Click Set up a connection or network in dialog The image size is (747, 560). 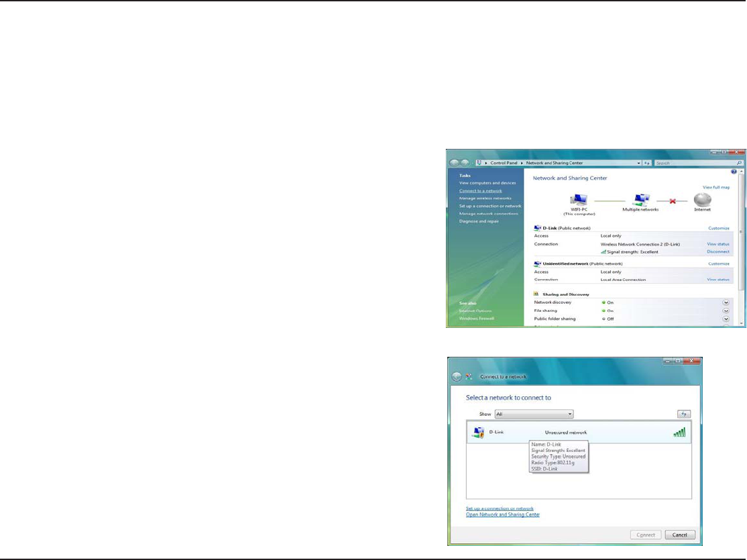coord(500,508)
